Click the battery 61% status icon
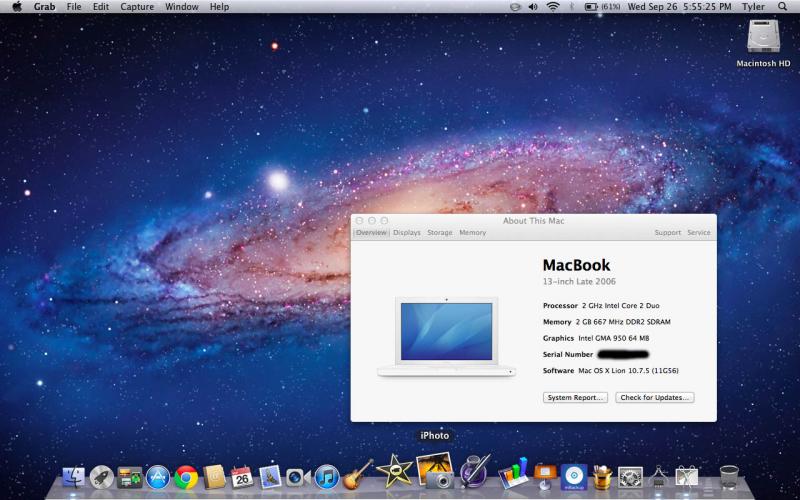800x500 pixels. (602, 7)
